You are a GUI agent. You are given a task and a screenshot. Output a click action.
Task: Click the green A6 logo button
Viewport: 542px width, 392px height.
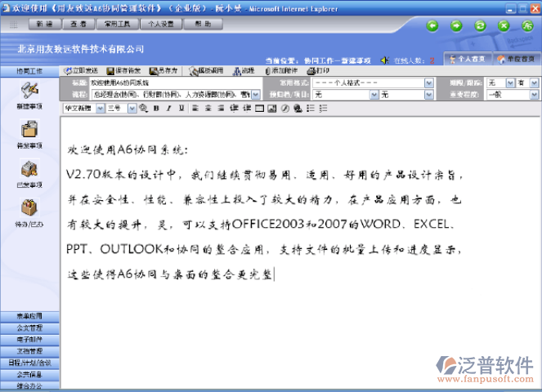click(527, 25)
